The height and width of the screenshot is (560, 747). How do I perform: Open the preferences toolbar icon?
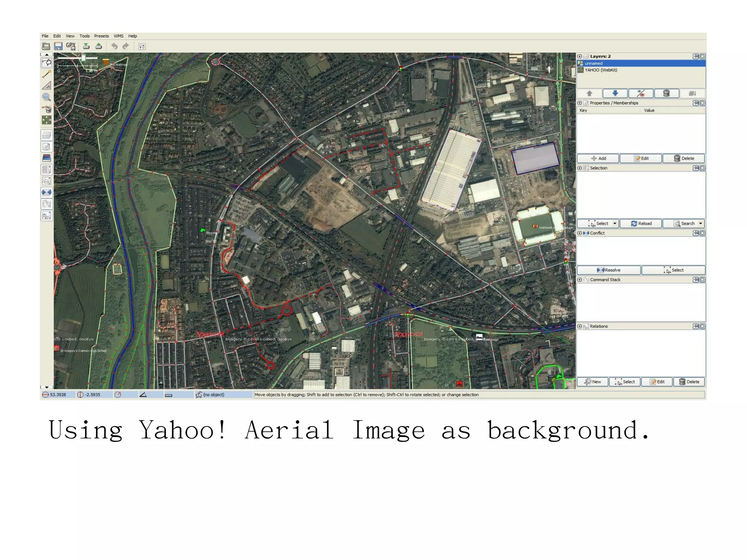142,46
